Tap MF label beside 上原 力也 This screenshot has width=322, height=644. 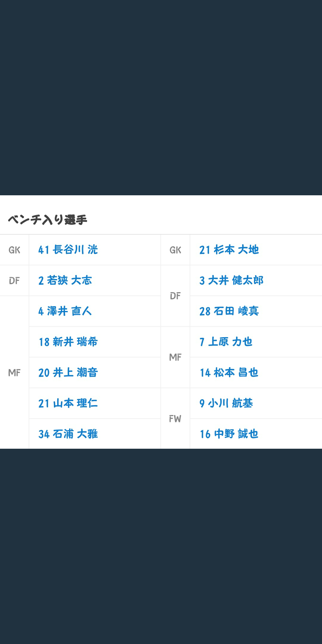[175, 357]
